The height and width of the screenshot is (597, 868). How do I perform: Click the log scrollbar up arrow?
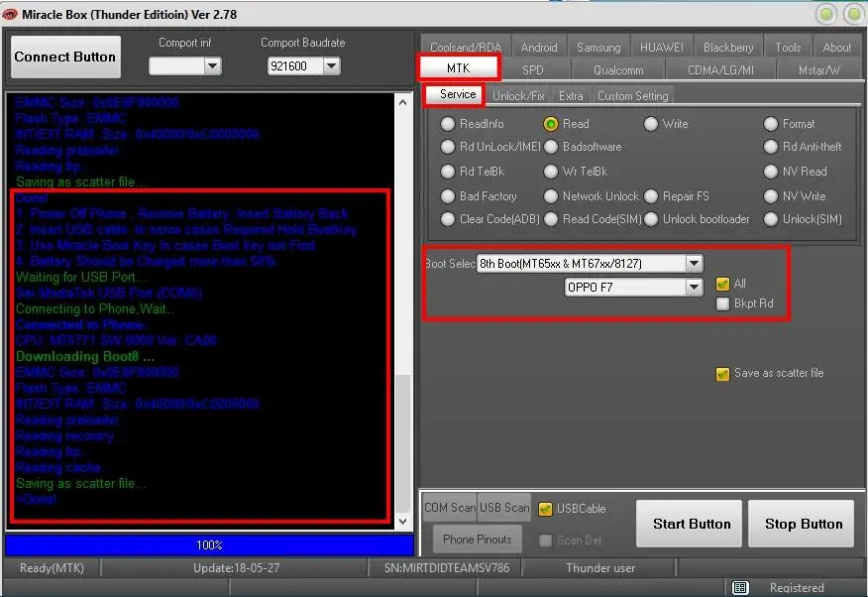pos(402,102)
